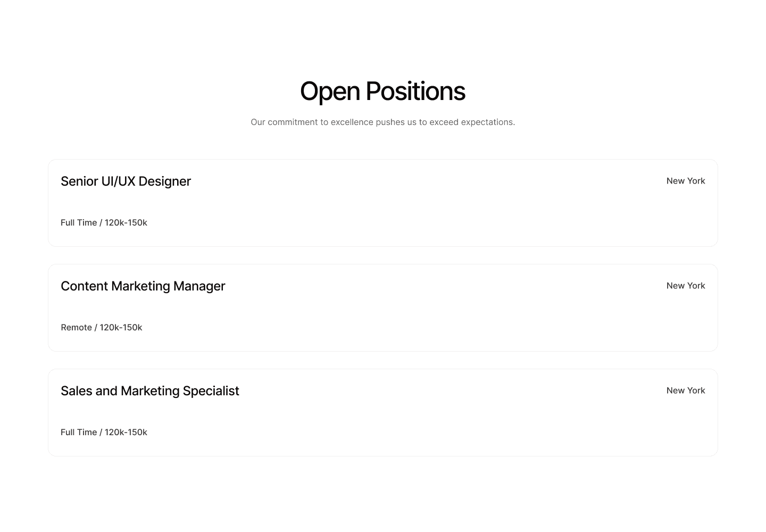Click Remote / 120k-150k under Content Marketing Manager

[x=102, y=327]
